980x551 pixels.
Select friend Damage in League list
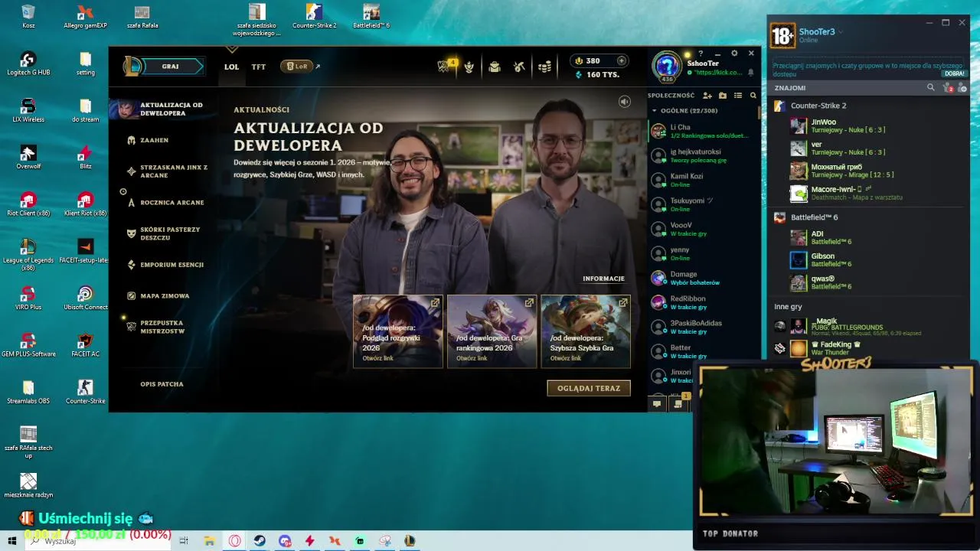(702, 278)
